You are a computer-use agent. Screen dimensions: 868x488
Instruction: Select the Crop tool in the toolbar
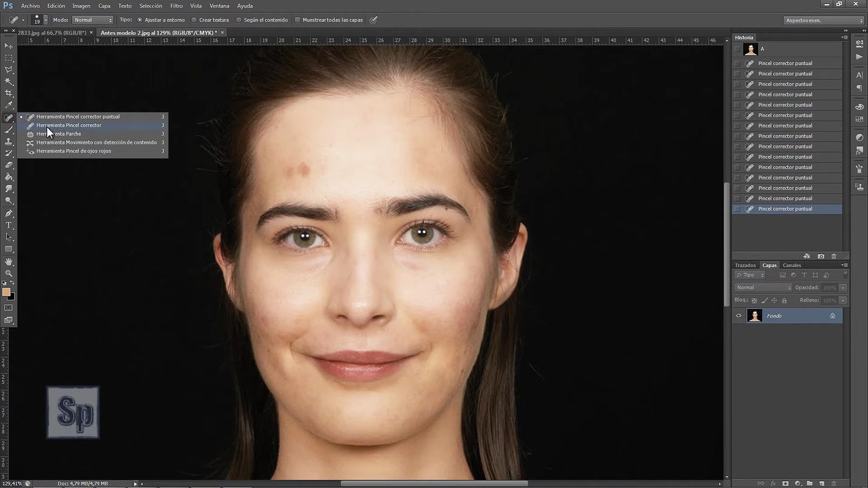click(x=9, y=94)
